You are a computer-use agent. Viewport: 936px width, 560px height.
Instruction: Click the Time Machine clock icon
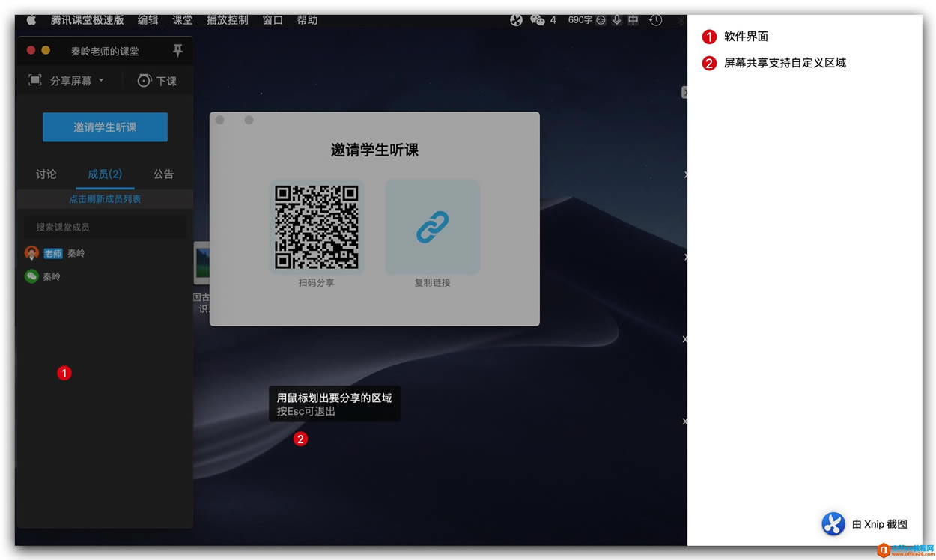pyautogui.click(x=655, y=20)
